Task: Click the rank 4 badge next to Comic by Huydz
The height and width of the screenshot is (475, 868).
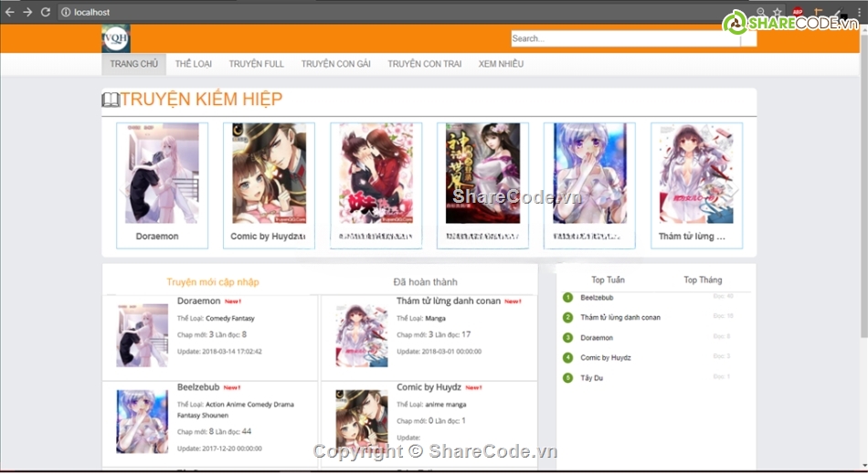Action: click(x=567, y=358)
